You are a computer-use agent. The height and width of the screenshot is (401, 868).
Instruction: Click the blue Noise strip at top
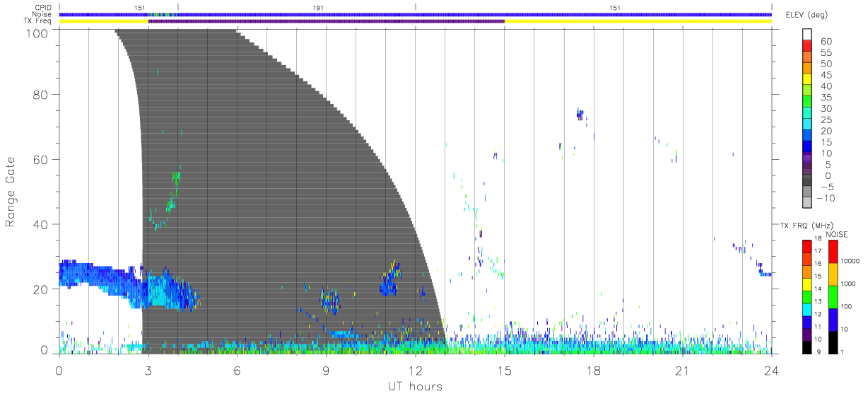416,14
